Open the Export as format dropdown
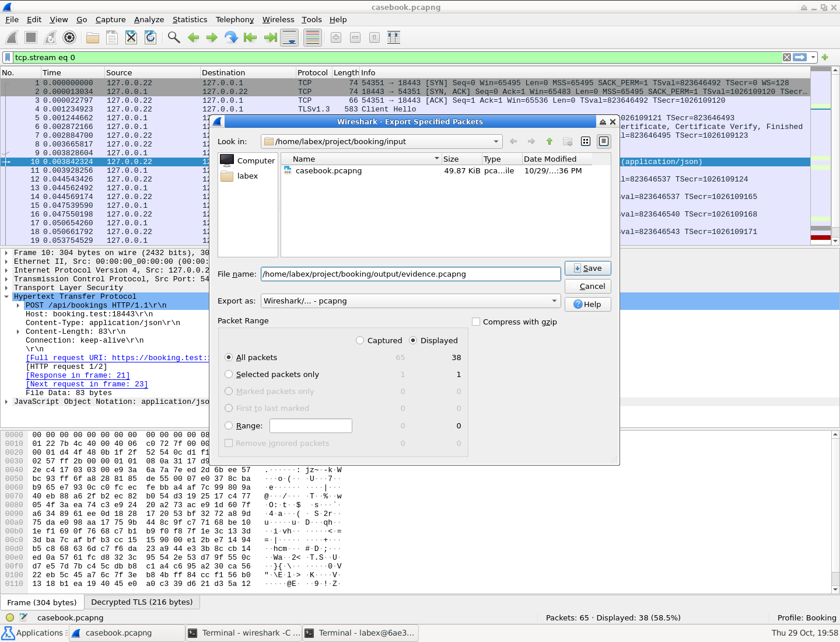 click(x=411, y=301)
